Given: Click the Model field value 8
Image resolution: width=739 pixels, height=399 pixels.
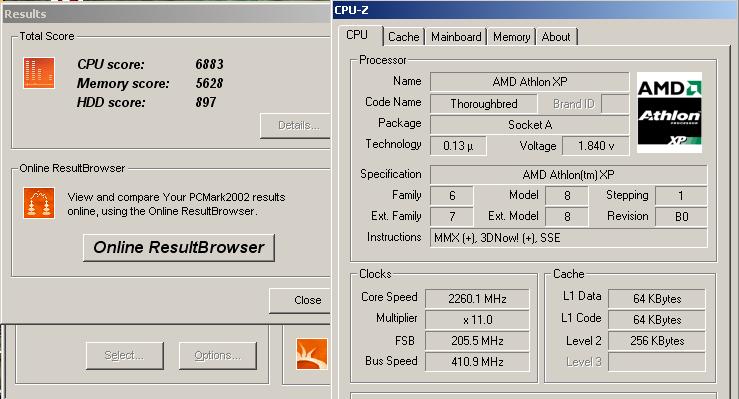Looking at the screenshot, I should pyautogui.click(x=567, y=195).
